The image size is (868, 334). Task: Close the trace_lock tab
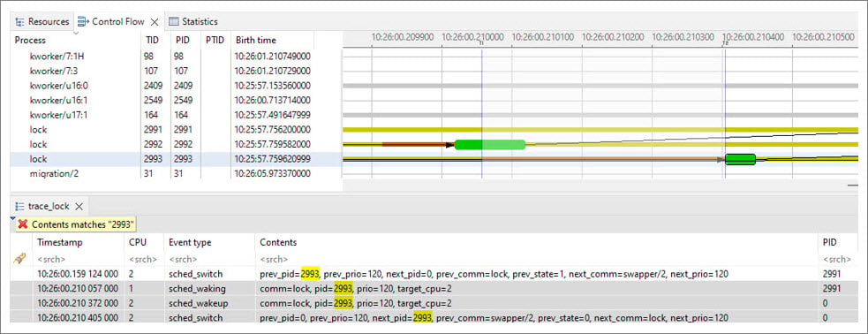point(79,206)
